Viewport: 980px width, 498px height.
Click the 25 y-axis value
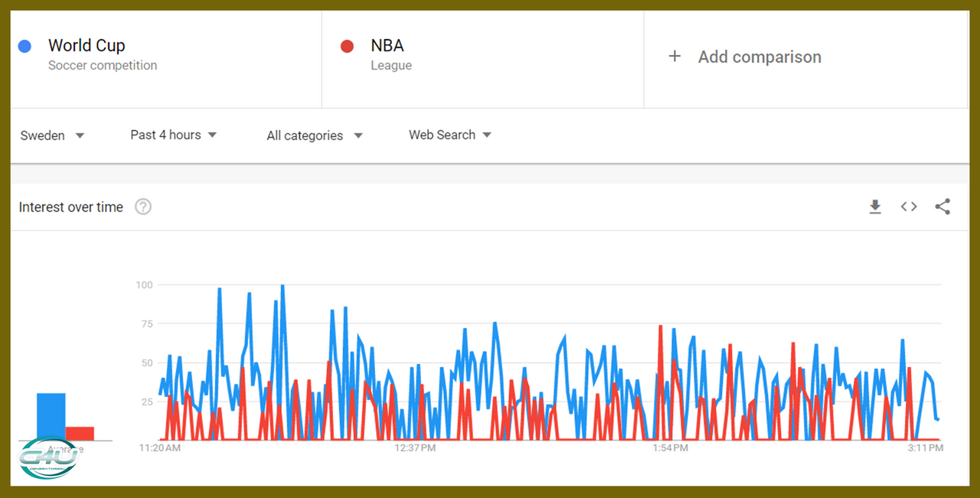[147, 402]
